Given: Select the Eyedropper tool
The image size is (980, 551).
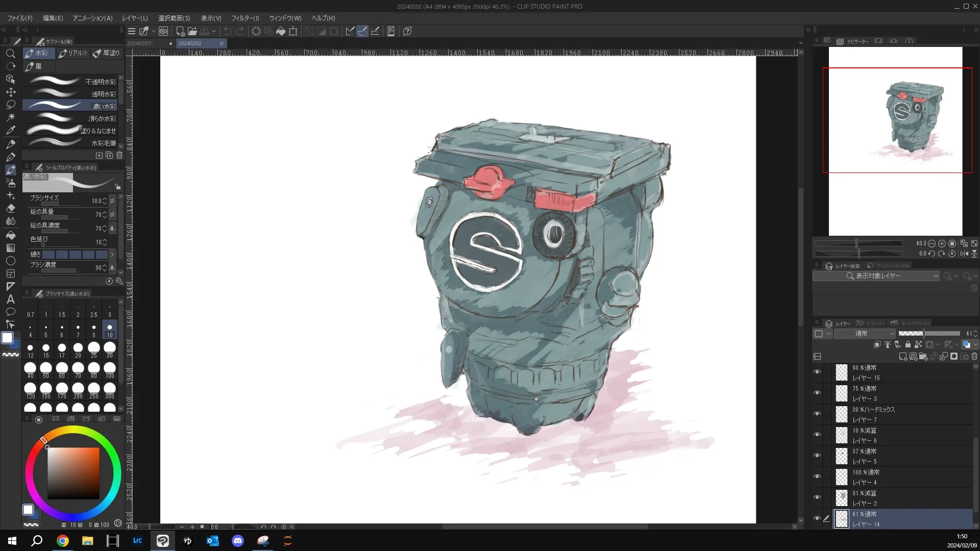Looking at the screenshot, I should 10,130.
